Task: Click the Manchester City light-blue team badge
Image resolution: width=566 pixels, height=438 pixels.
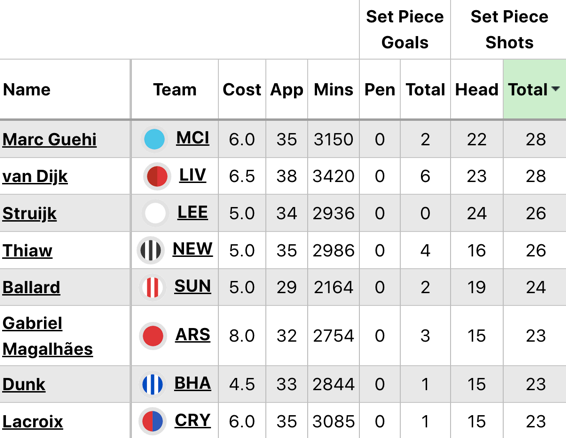Action: click(x=154, y=139)
